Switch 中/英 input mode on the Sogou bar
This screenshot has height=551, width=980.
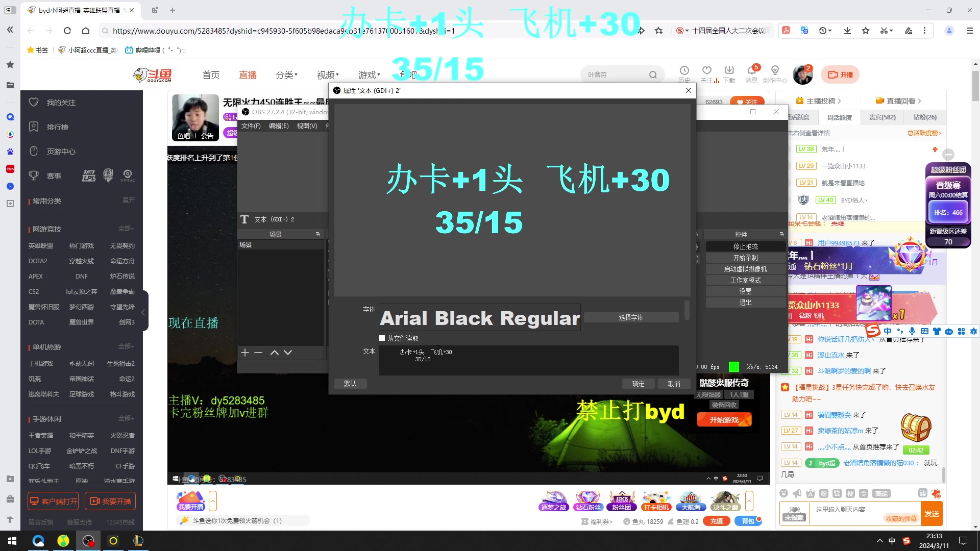click(888, 331)
